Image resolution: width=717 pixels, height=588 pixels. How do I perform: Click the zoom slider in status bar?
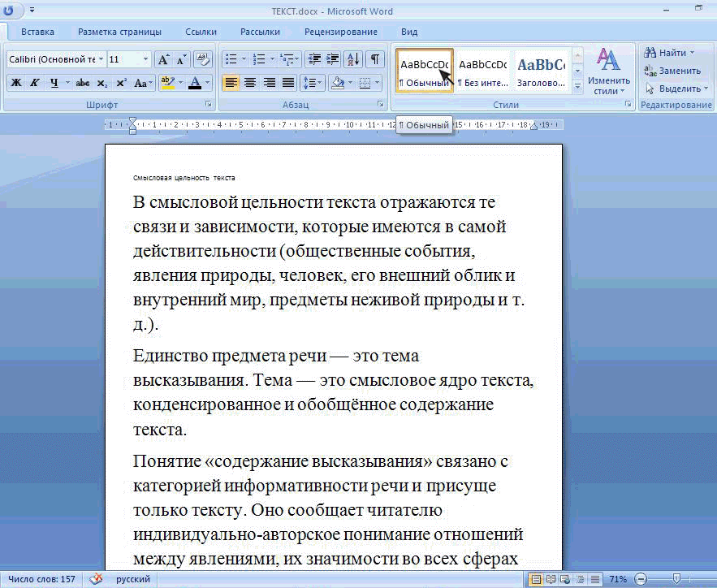(x=676, y=579)
